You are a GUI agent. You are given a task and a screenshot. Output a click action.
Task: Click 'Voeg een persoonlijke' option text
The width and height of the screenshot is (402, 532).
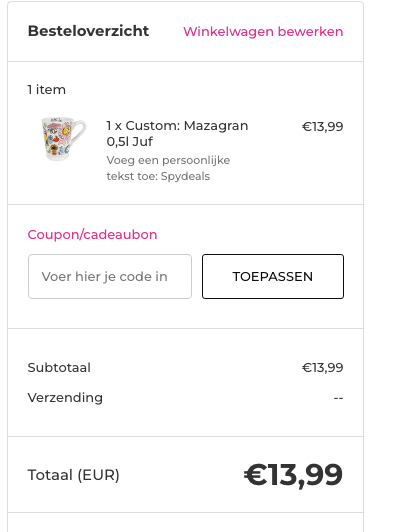coord(168,160)
